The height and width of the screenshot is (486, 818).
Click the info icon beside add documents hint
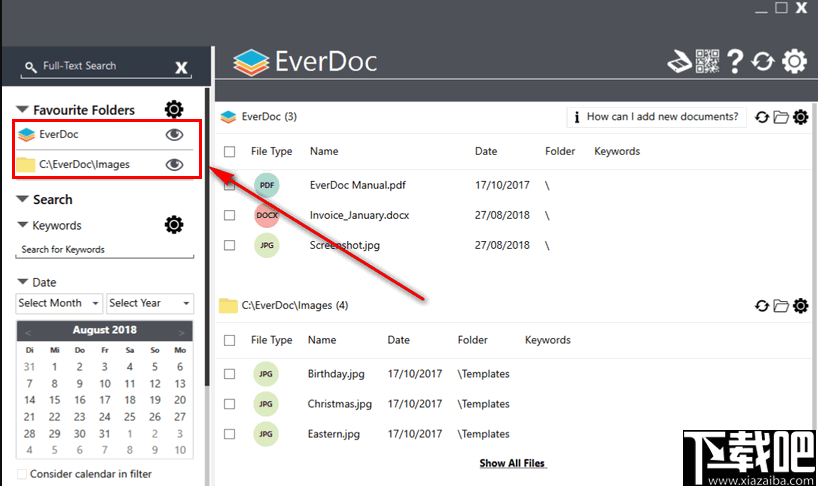click(x=576, y=117)
